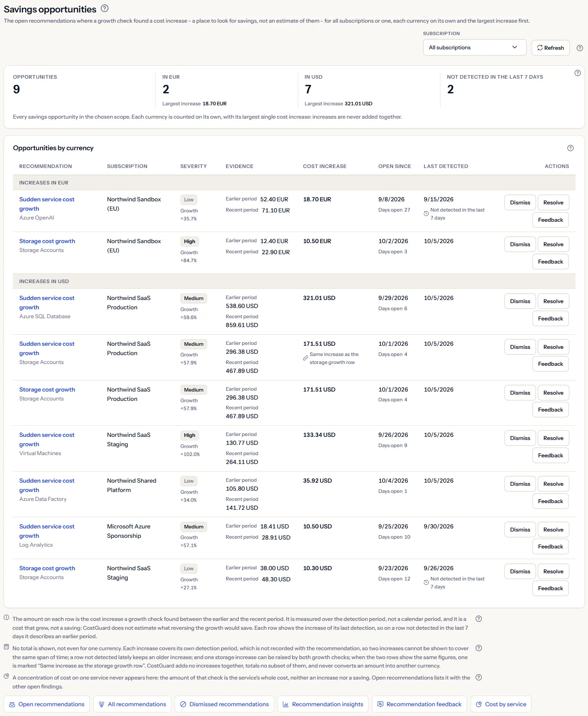Select the 'Increases in EUR' group header
This screenshot has height=716, width=588.
pos(294,183)
